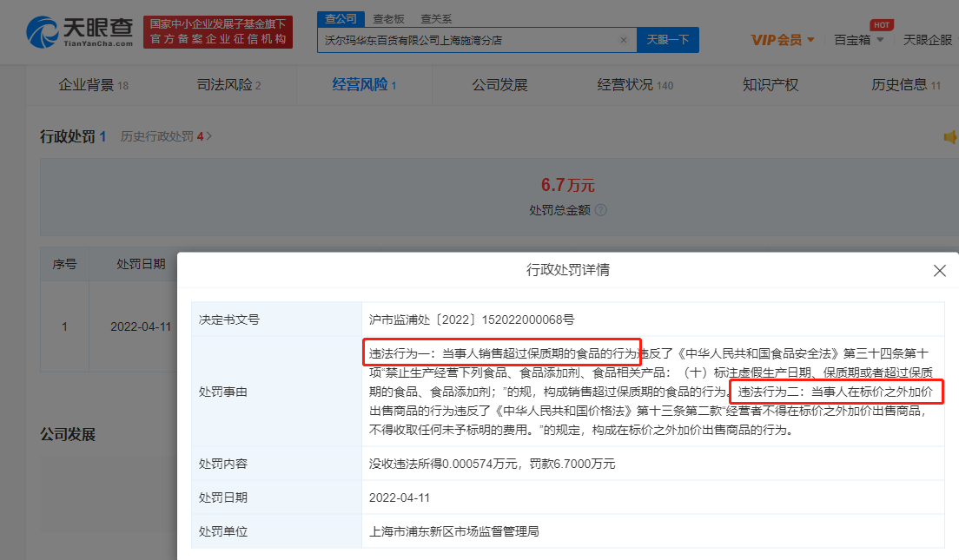The height and width of the screenshot is (560, 959).
Task: Select the 经营风险 navigation tab
Action: pyautogui.click(x=364, y=85)
